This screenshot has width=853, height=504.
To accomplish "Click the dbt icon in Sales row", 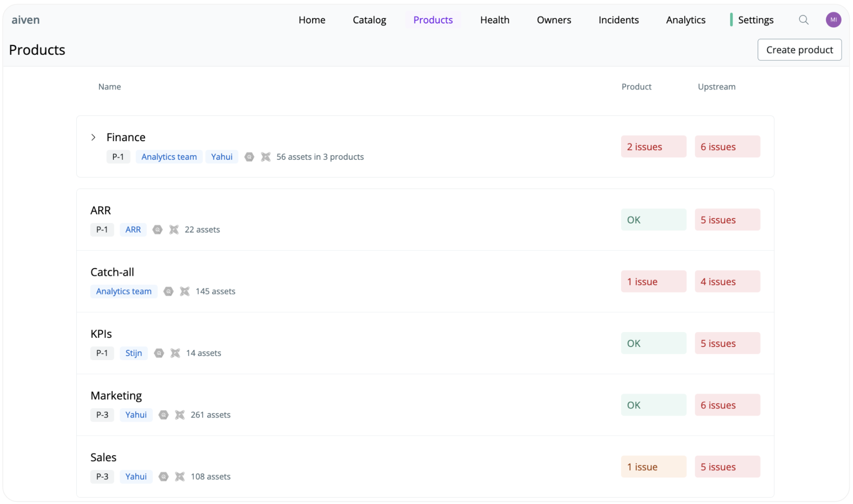I will [x=180, y=477].
